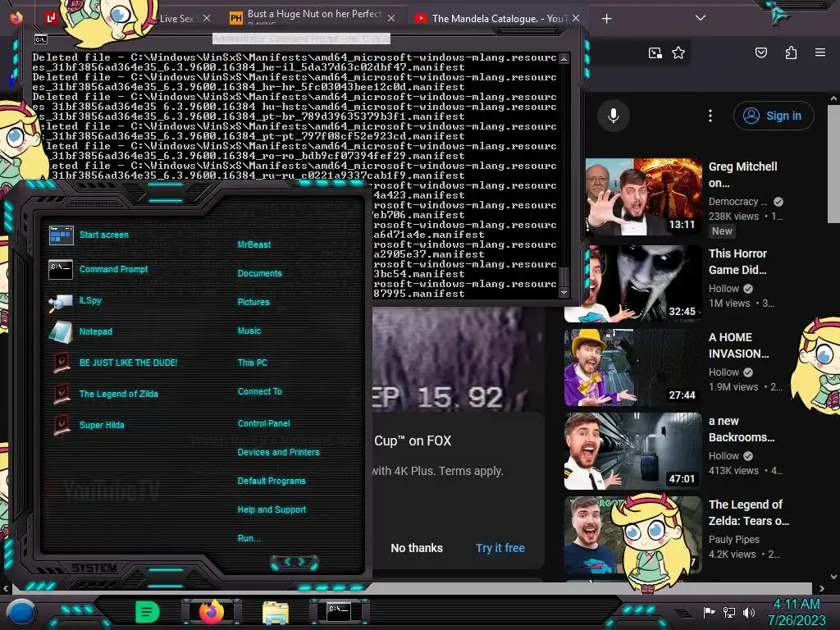Screen dimensions: 840x630
Task: Open Music in start menu
Action: coord(249,331)
